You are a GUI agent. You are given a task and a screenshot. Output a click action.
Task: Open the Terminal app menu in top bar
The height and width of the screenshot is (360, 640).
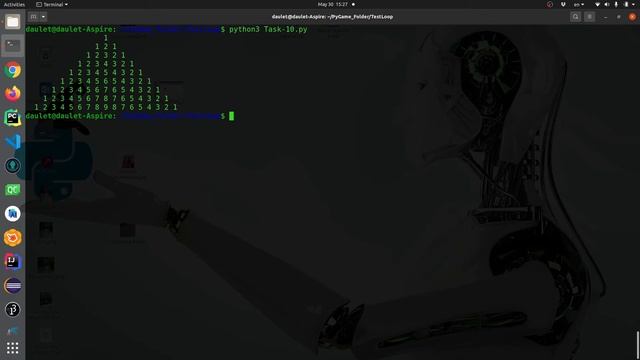pyautogui.click(x=52, y=4)
